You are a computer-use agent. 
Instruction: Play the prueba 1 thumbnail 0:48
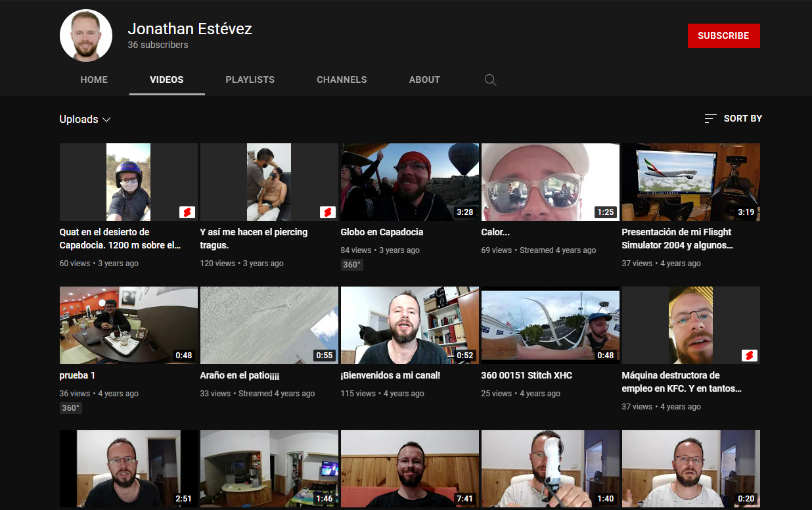(x=129, y=325)
